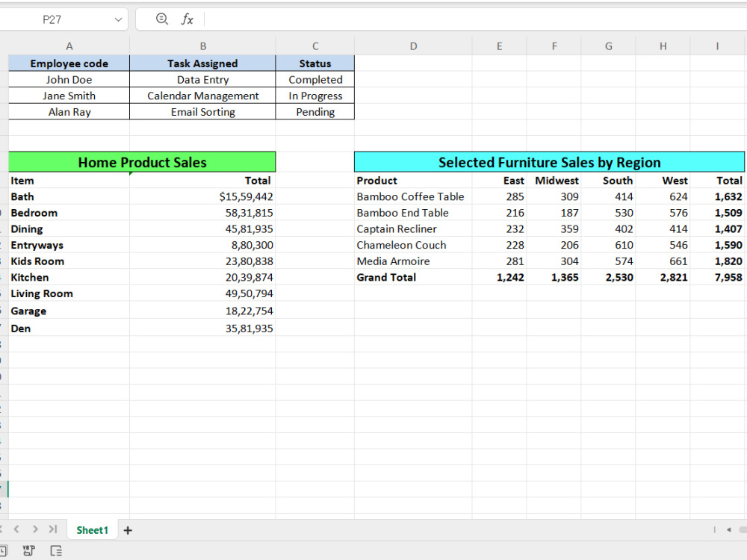
Task: Click the Bath total $15,59,442 cell
Action: (x=202, y=196)
